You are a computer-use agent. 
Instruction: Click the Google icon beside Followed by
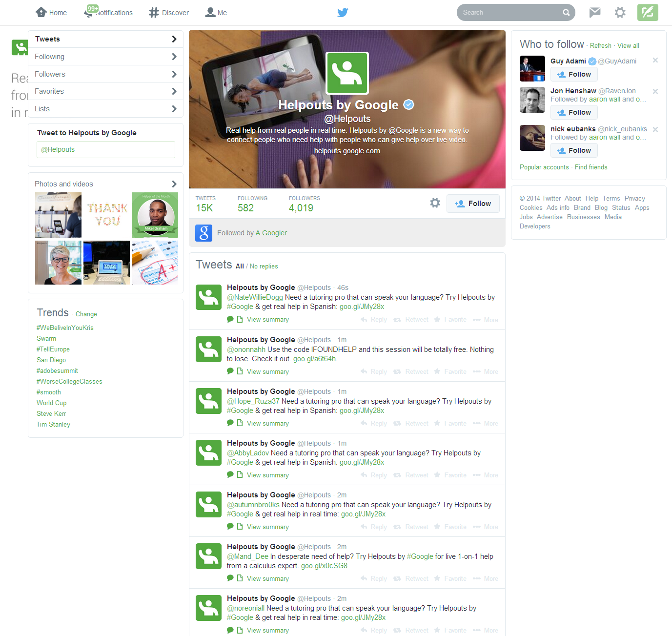tap(204, 233)
